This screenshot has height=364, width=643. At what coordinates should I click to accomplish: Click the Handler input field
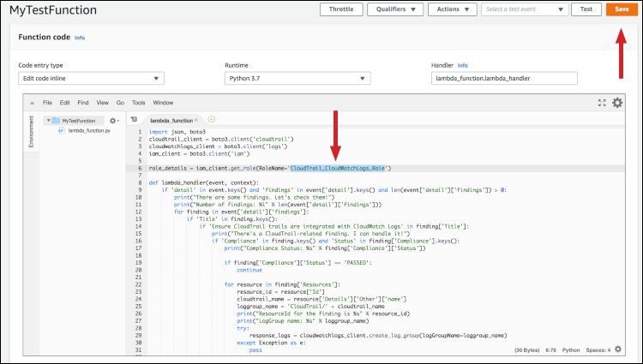click(x=504, y=79)
